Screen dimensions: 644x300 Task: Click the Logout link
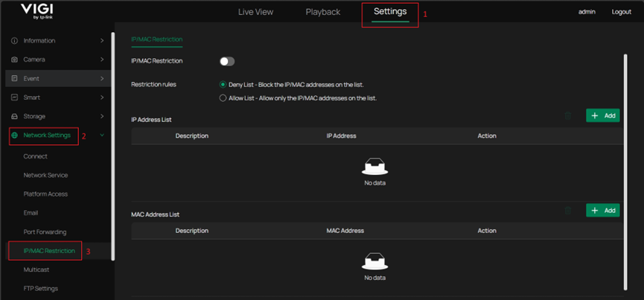pos(622,12)
